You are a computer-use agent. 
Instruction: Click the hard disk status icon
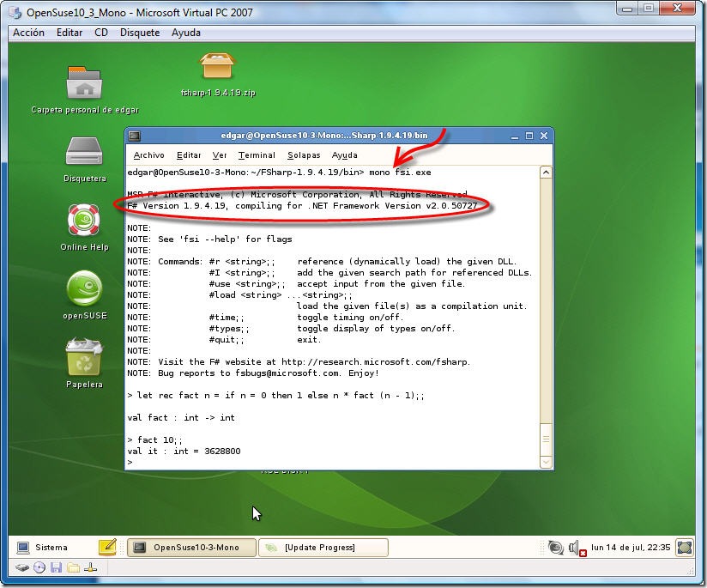click(x=22, y=567)
